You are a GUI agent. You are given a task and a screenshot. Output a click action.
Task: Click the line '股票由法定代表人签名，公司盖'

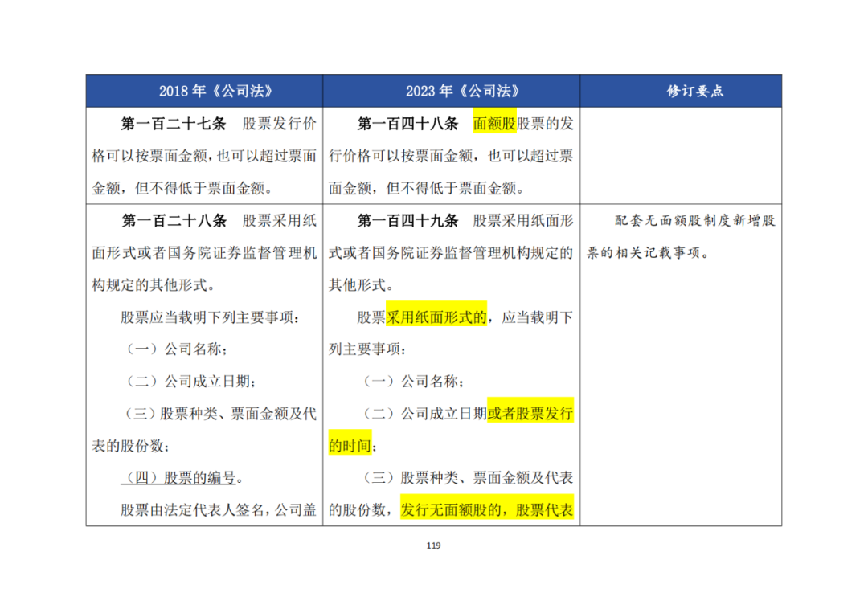219,510
